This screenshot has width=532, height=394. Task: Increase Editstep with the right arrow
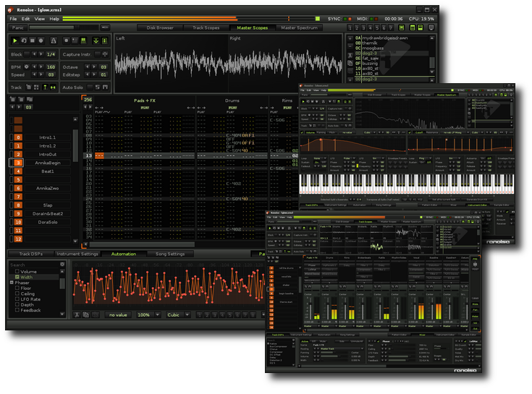(x=94, y=74)
